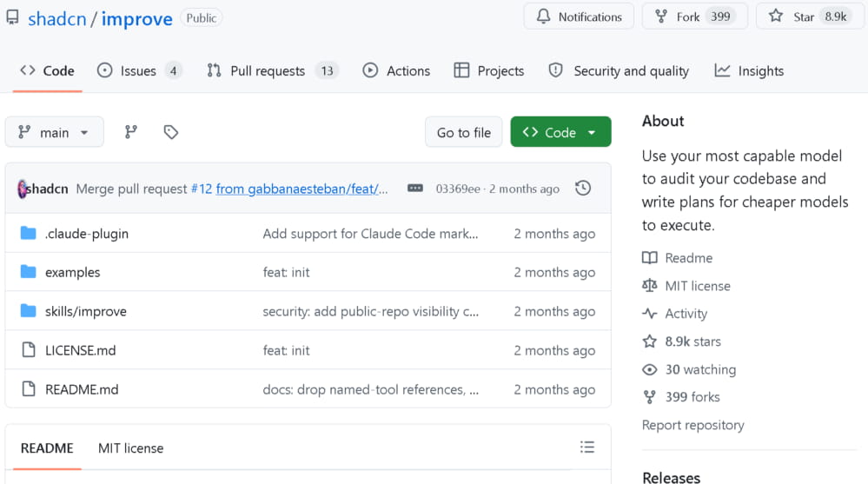This screenshot has height=484, width=868.
Task: Click the 2 months ago timestamp for examples
Action: (554, 273)
